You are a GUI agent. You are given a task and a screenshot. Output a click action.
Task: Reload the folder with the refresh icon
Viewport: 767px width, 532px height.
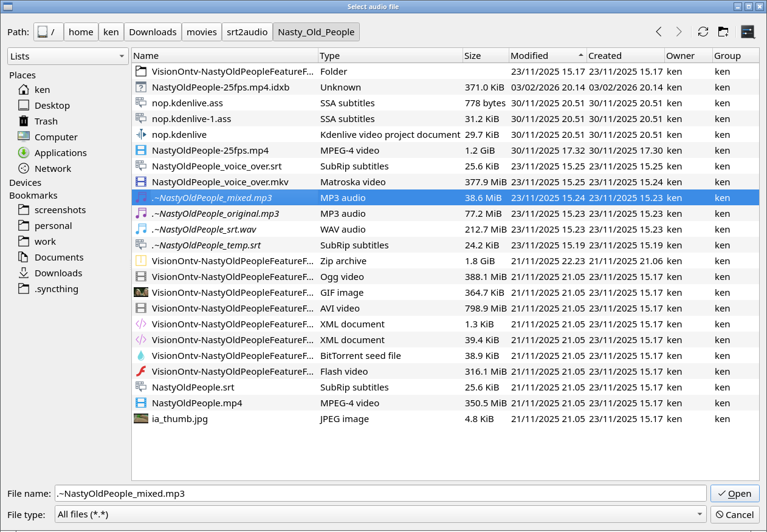703,32
